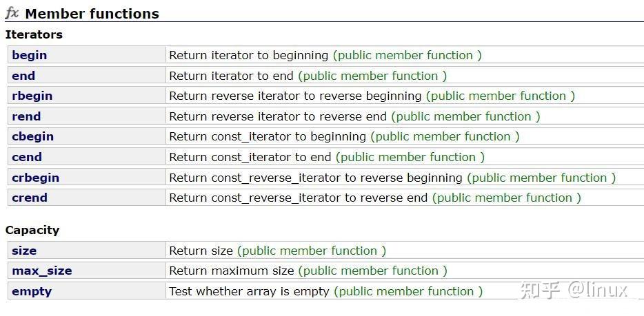Click the 'Return const_reverse_iterator to reverse end' description

click(x=299, y=198)
